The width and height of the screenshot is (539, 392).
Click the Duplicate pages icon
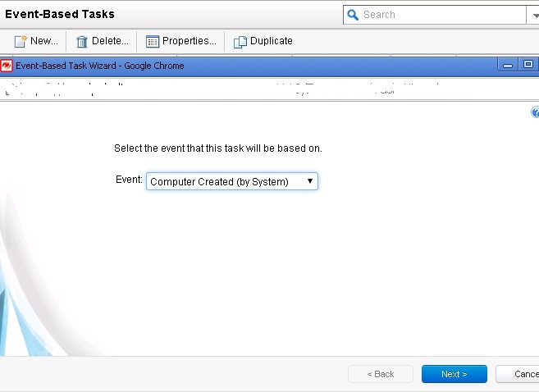click(240, 41)
